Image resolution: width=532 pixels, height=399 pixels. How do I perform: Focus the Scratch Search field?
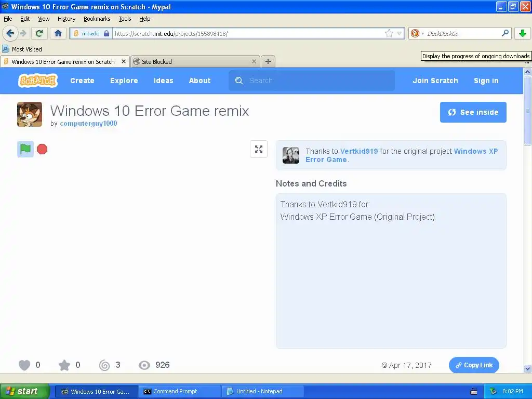point(312,81)
